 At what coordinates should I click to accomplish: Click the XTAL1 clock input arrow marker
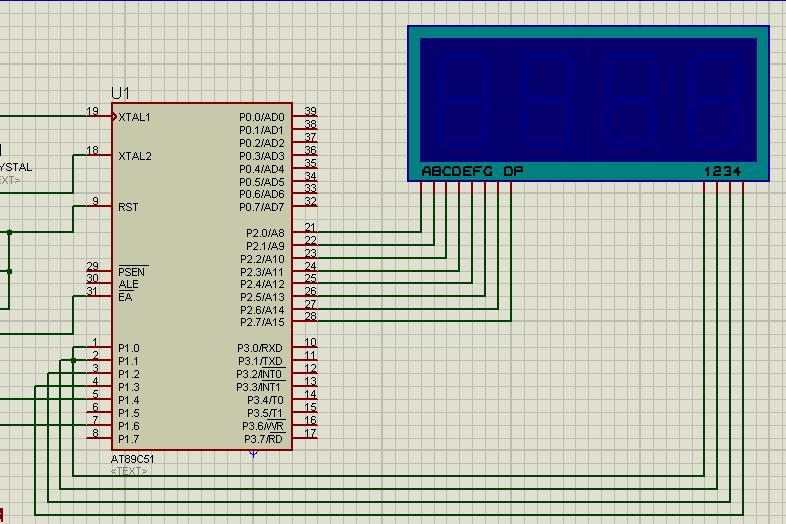[x=114, y=117]
